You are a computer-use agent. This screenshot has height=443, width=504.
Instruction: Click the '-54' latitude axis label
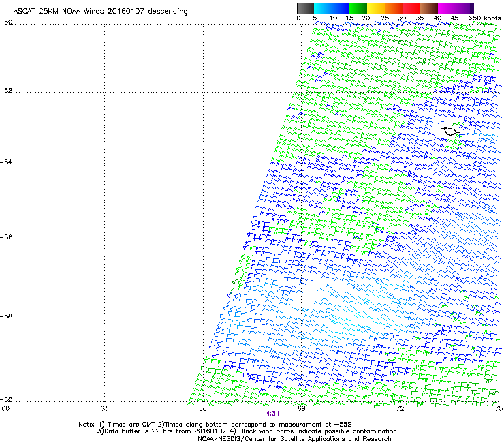point(6,162)
